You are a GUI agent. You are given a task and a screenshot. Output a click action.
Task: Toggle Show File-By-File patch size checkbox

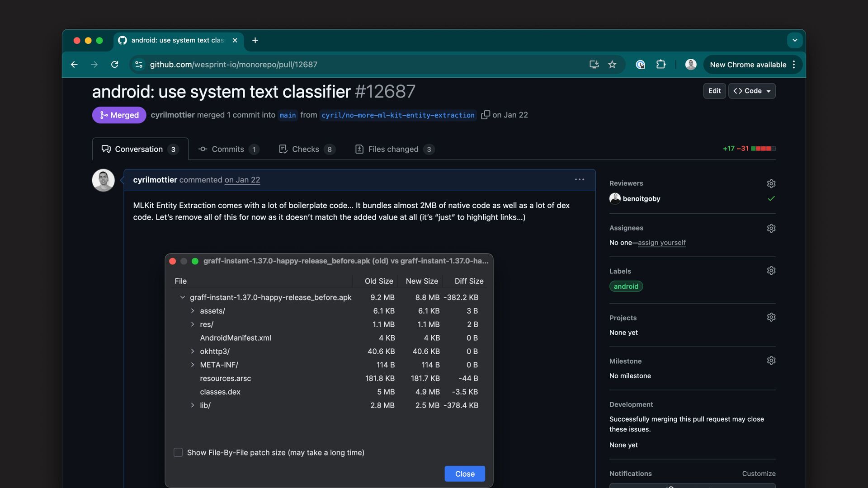coord(178,452)
